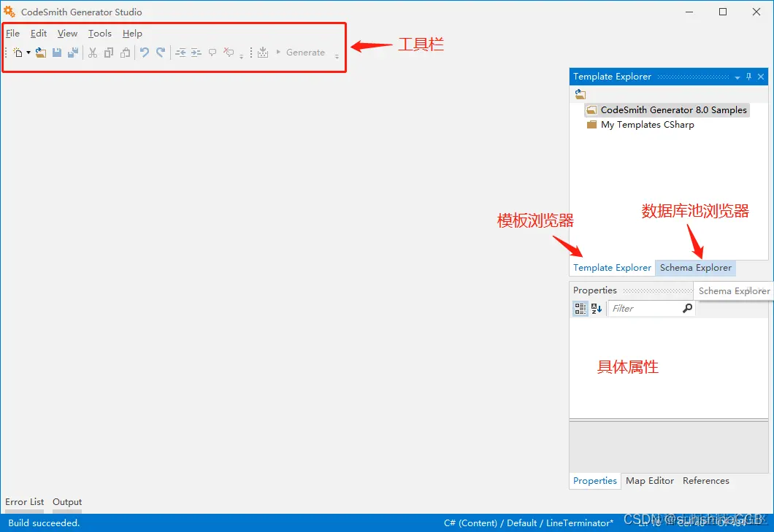774x532 pixels.
Task: Switch to the Properties bottom tab
Action: (x=595, y=481)
